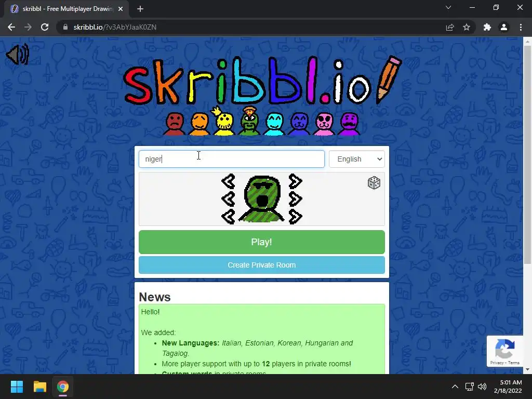
Task: Open the Extensions puzzle icon
Action: [487, 27]
